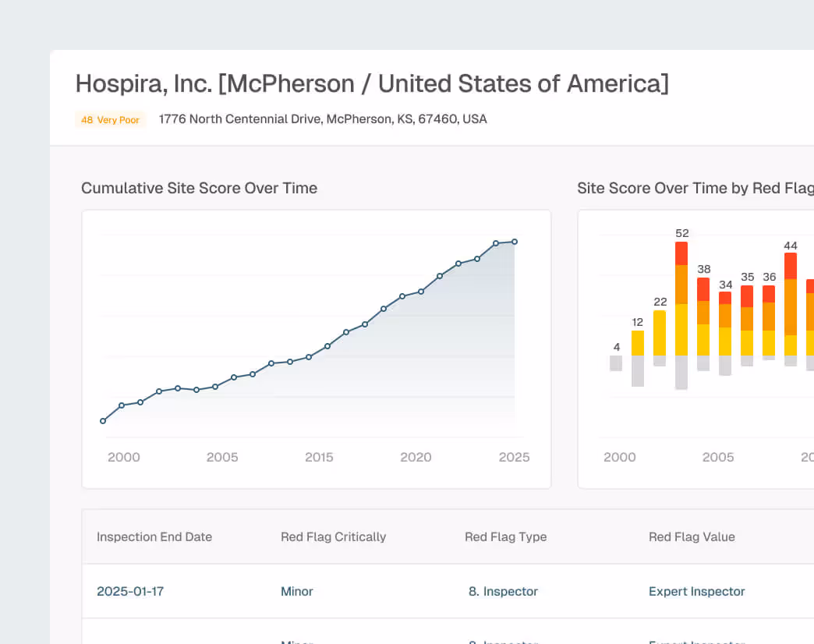Sort table by Red Flag Value column
The width and height of the screenshot is (814, 644).
[x=692, y=537]
